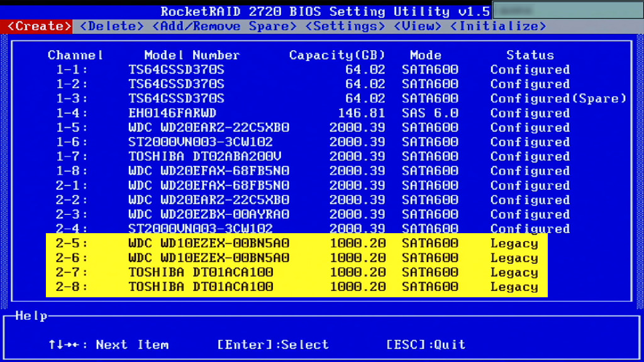Click the Model Number column header
The width and height of the screenshot is (644, 362).
(x=192, y=55)
